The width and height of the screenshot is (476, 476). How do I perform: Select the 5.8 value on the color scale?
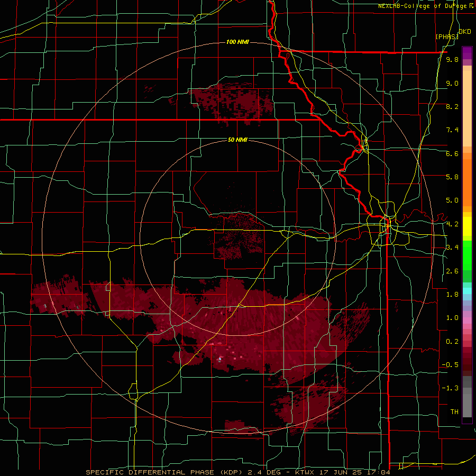pos(452,177)
